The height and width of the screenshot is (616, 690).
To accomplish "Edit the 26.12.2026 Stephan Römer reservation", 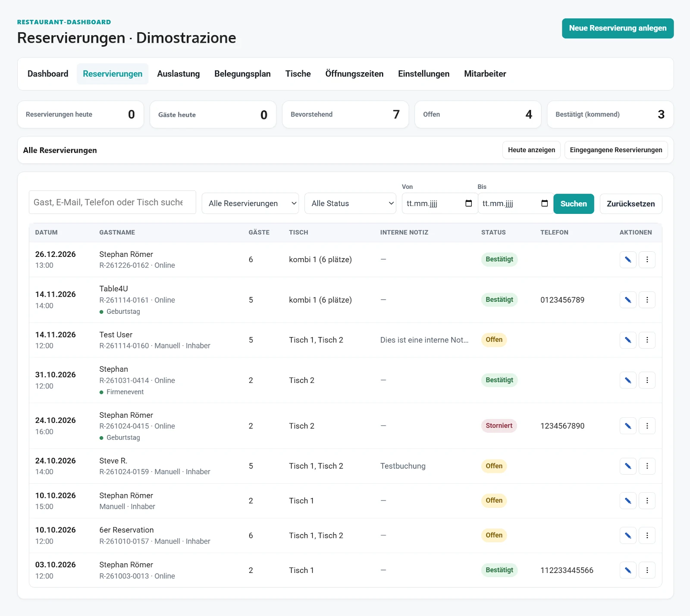I will pyautogui.click(x=628, y=260).
